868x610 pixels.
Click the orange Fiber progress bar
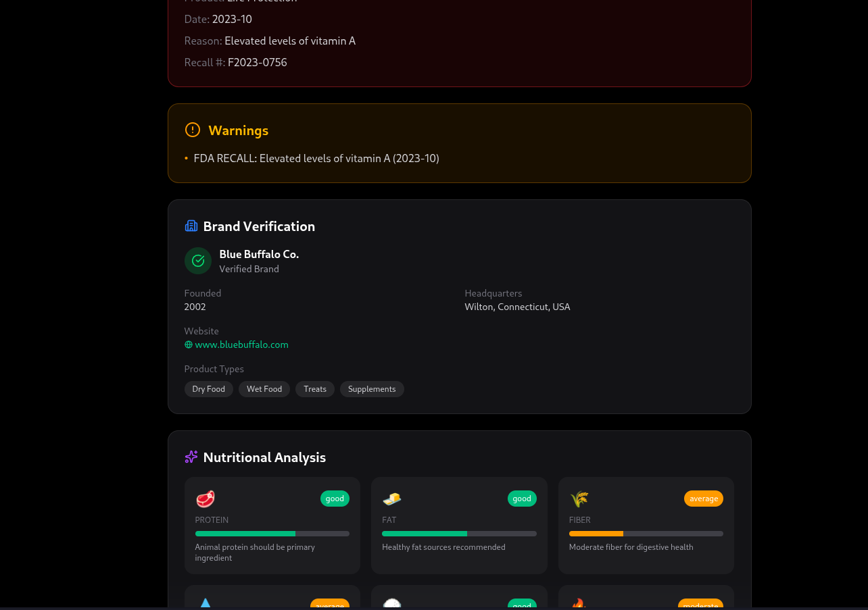(646, 534)
